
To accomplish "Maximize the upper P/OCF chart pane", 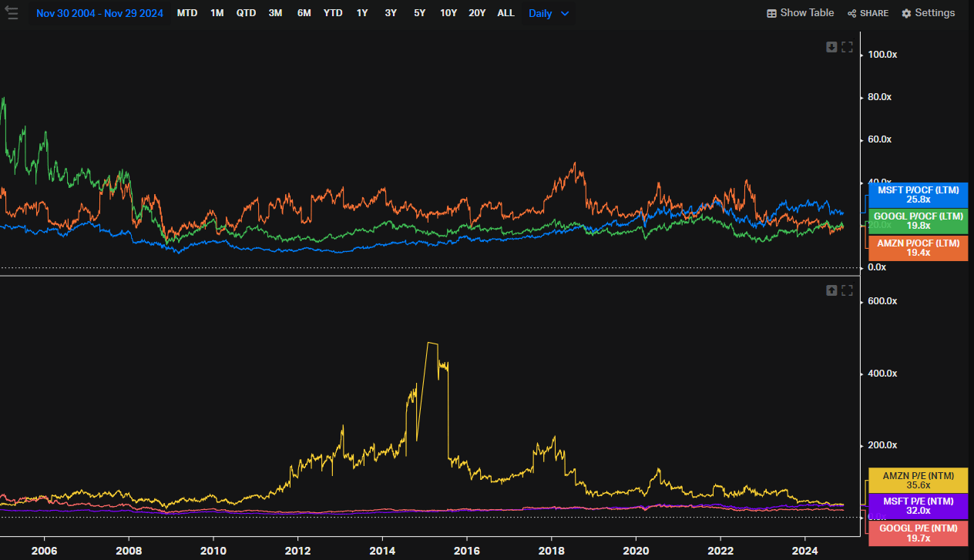I will 847,47.
